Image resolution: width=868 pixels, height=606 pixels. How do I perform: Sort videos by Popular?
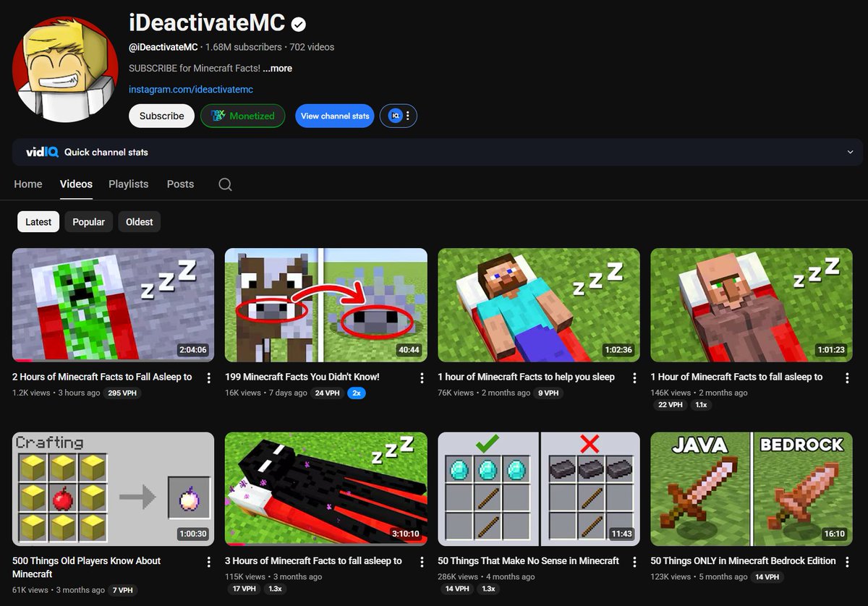pos(88,222)
